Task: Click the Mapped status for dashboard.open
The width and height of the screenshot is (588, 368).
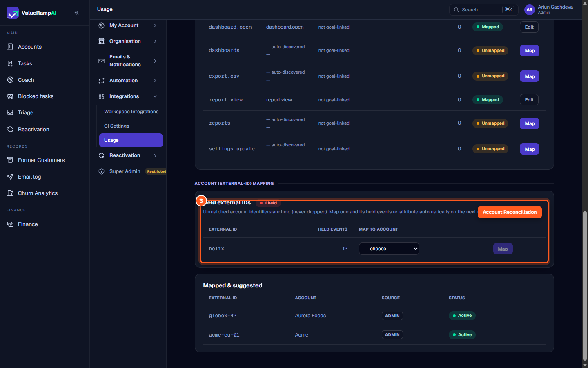Action: (488, 27)
